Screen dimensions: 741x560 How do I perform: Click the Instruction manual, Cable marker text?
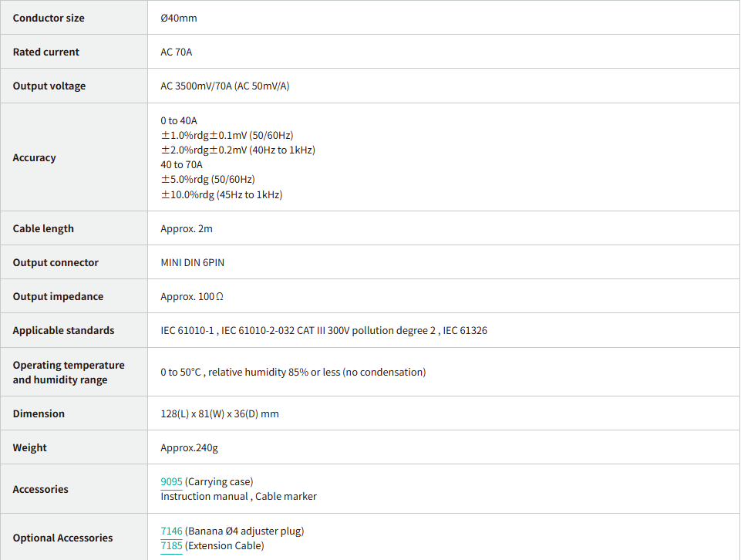click(238, 497)
